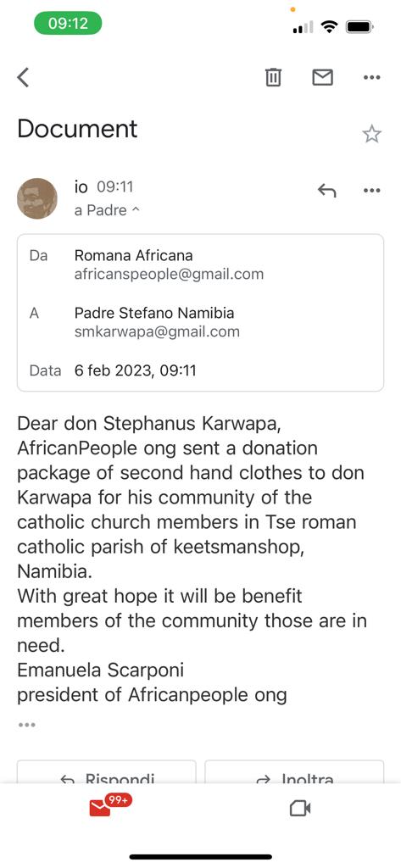Tap the Document subject title
Viewport: 401px width, 868px height.
click(77, 129)
